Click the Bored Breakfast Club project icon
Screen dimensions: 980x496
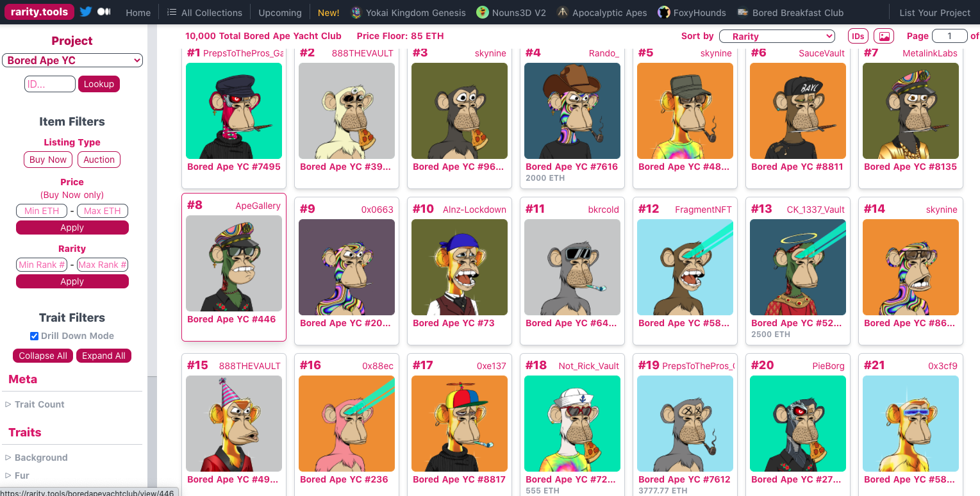pos(743,12)
